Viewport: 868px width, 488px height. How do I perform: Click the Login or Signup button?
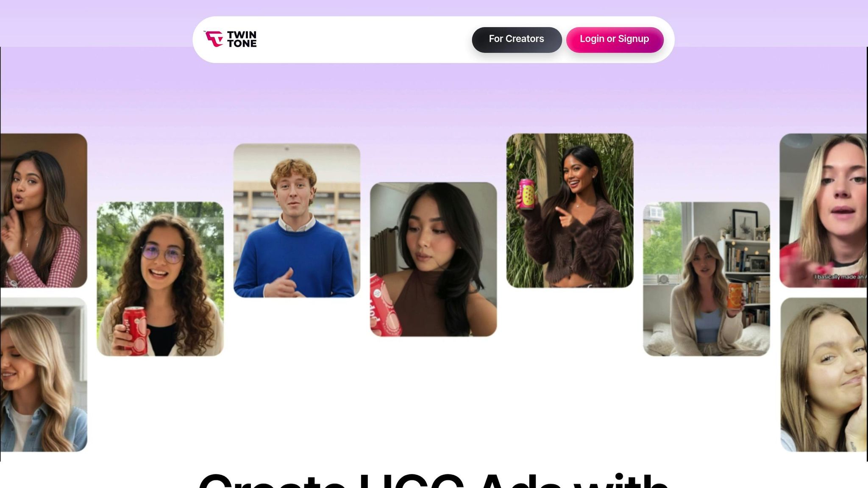click(615, 39)
